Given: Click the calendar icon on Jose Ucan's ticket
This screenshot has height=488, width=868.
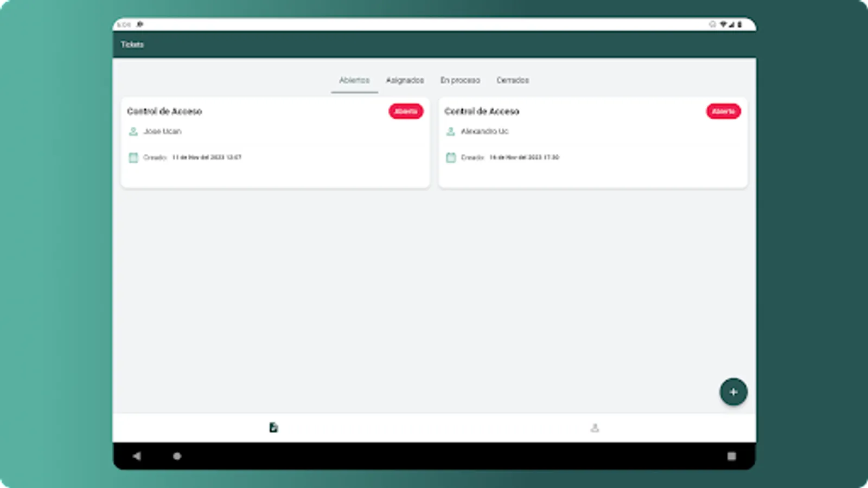Looking at the screenshot, I should click(133, 157).
